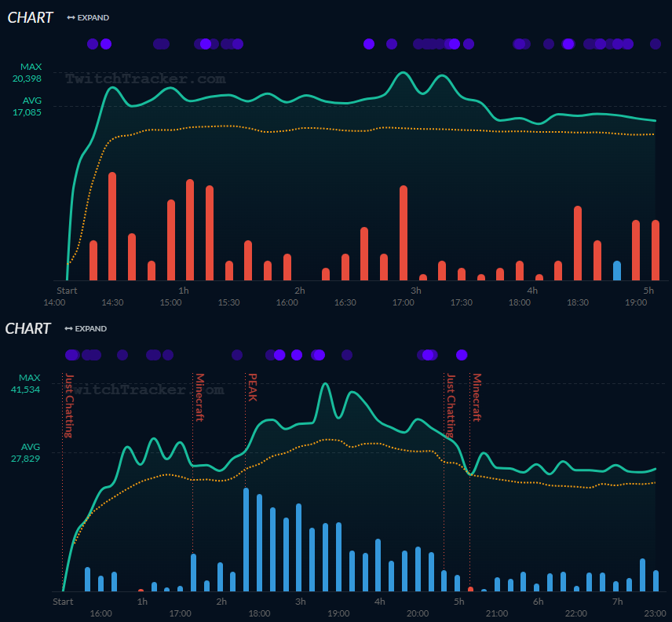This screenshot has width=672, height=622.
Task: Click the 18:30 time label
Action: 578,302
